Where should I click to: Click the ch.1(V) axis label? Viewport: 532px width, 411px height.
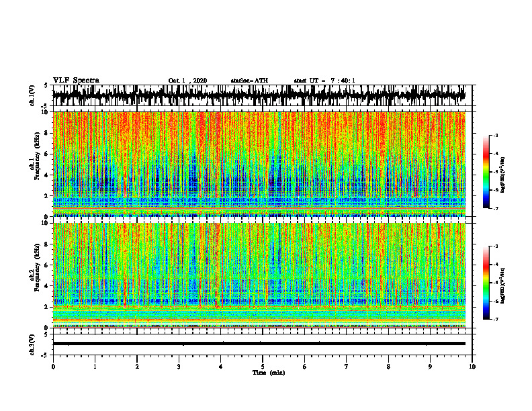coord(32,95)
